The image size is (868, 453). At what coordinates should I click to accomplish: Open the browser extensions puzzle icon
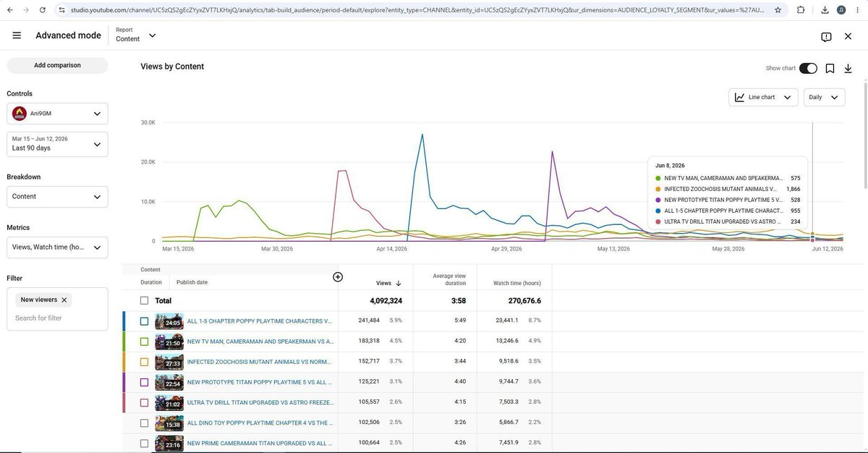tap(801, 10)
